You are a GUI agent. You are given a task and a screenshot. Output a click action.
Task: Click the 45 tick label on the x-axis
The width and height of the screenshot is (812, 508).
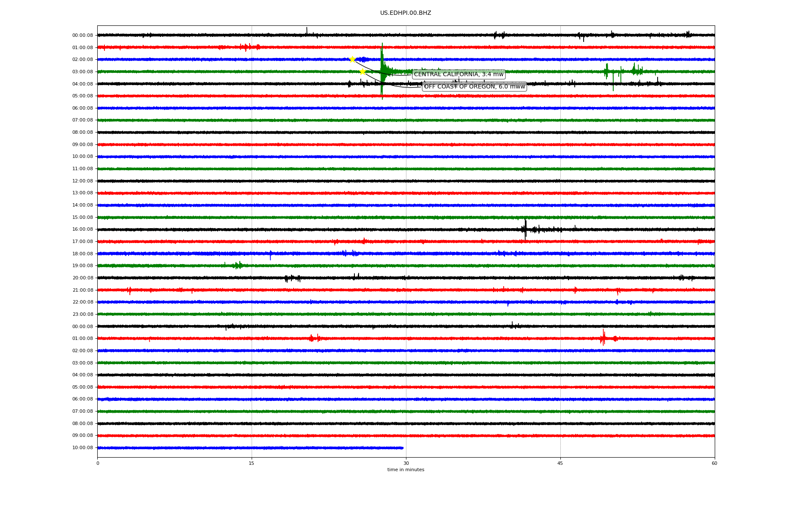coord(560,463)
